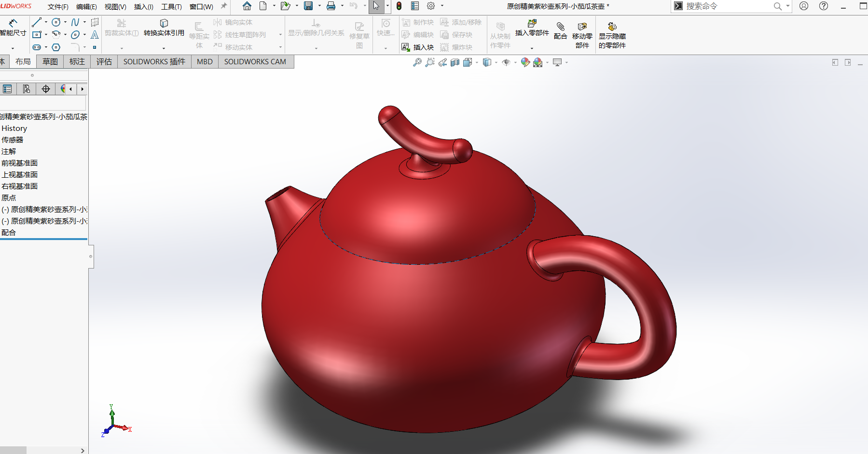Click the Convert Entities (转换实体引用) tool

coord(164,28)
